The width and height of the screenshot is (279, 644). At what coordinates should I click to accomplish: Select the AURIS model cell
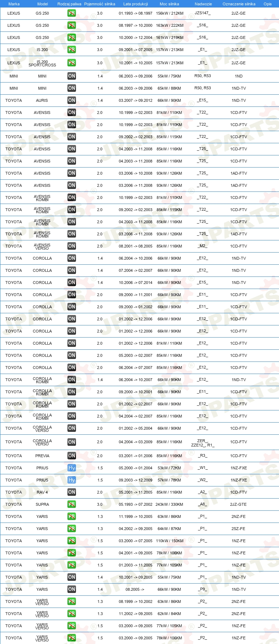(42, 100)
